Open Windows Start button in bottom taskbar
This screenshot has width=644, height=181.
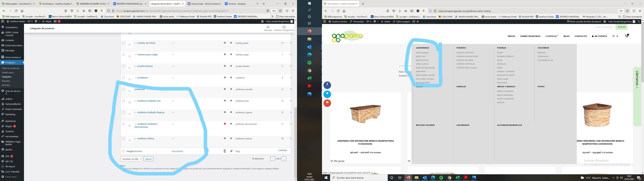click(326, 178)
